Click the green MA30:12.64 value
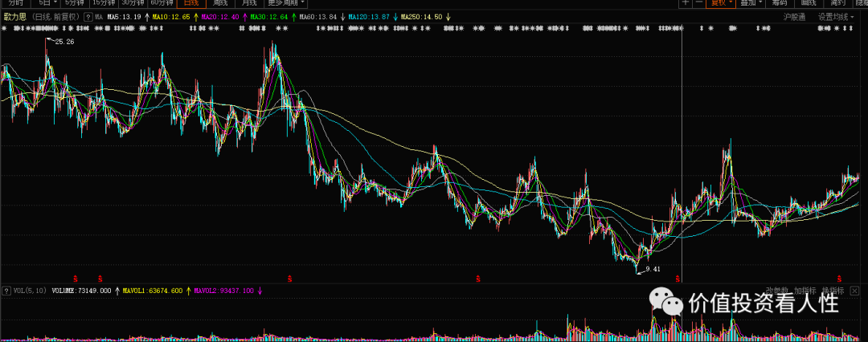This screenshot has width=868, height=342. (x=269, y=17)
